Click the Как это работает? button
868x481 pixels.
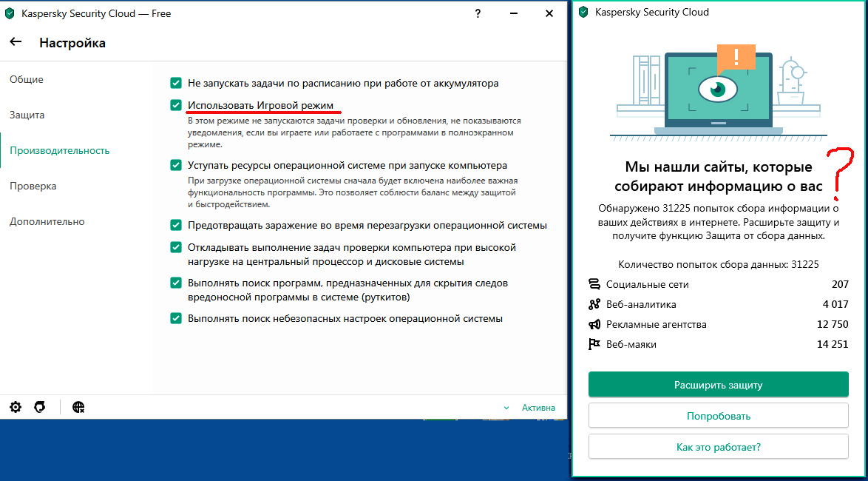[x=718, y=447]
